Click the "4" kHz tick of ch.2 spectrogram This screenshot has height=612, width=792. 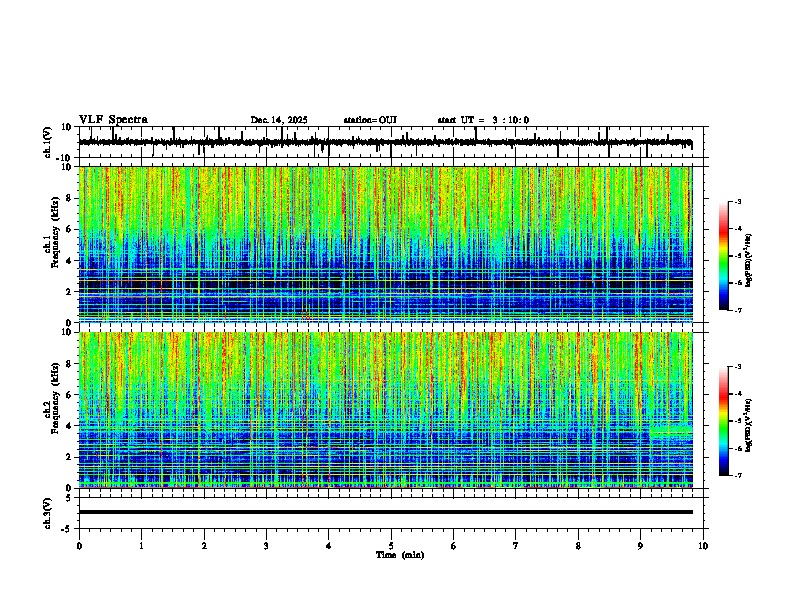click(69, 426)
